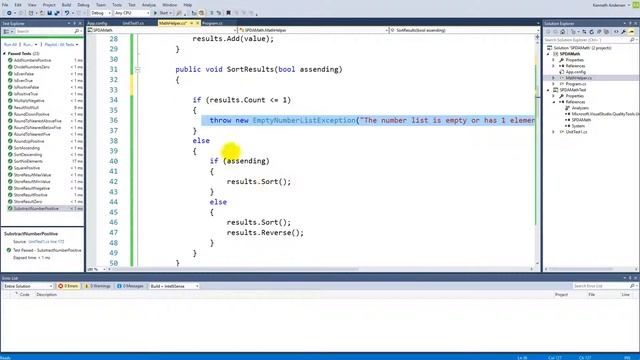Screen dimensions: 640x360
Task: Collapse the SPDAMathTest project node
Action: (549, 90)
